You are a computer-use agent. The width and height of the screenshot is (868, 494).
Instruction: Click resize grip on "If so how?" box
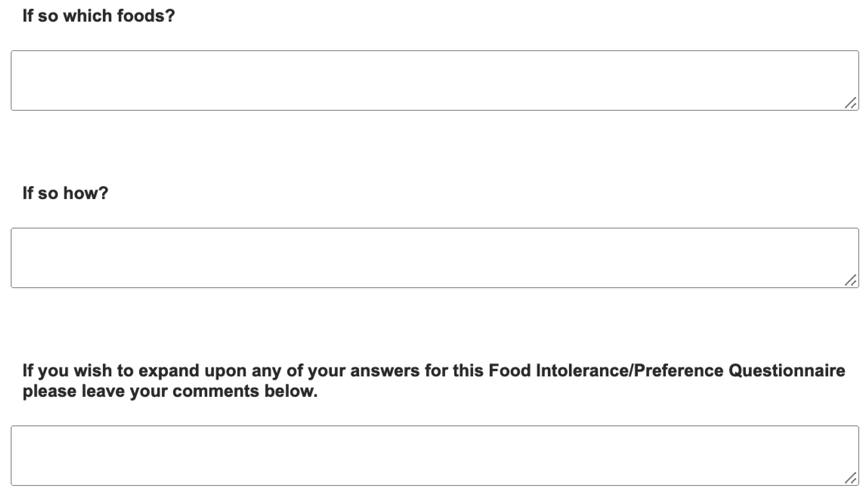coord(851,281)
